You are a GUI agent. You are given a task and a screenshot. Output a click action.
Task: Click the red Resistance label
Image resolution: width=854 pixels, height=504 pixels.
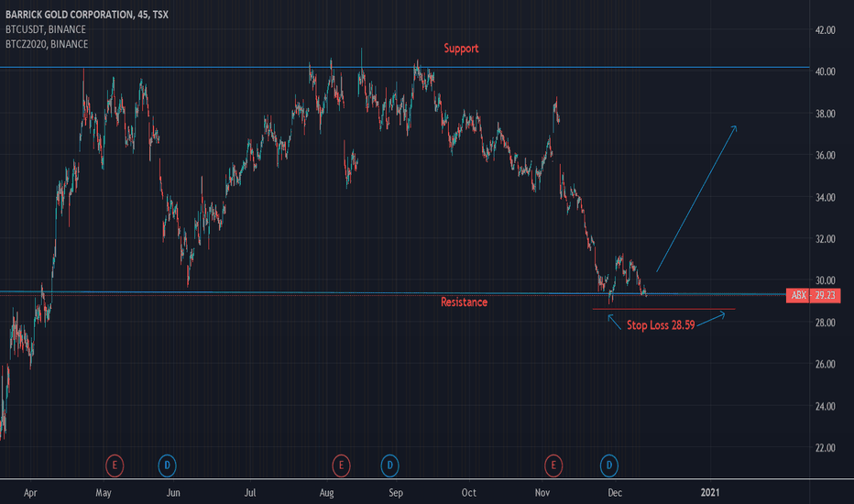[464, 301]
